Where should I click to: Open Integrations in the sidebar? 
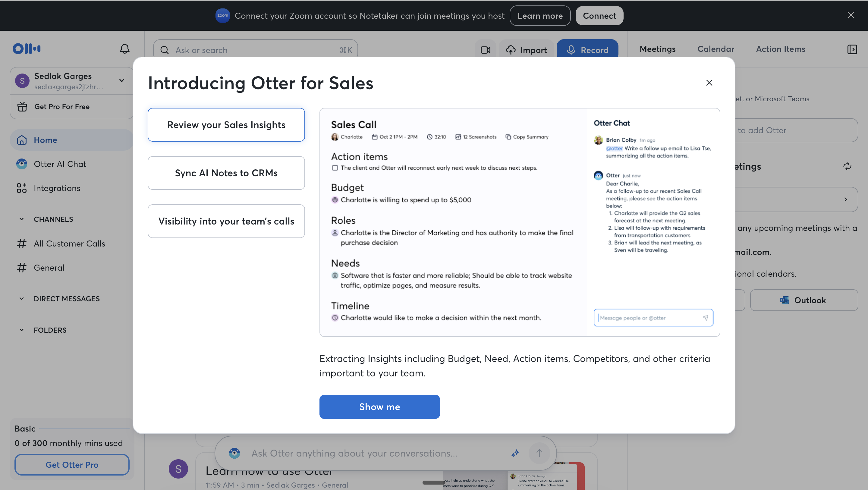pos(57,188)
